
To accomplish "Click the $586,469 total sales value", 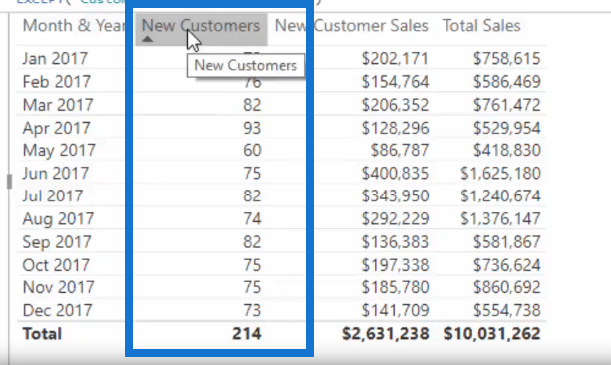I will coord(507,82).
